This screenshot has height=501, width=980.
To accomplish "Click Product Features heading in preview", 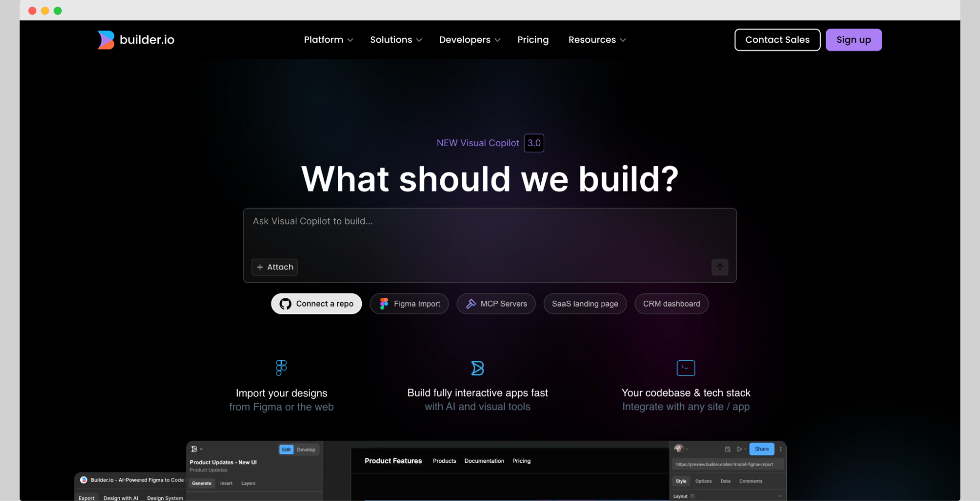I will (393, 461).
